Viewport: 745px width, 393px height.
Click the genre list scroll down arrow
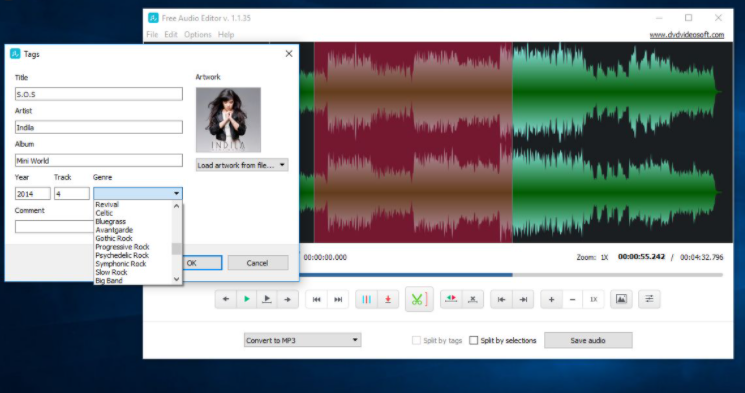coord(176,279)
